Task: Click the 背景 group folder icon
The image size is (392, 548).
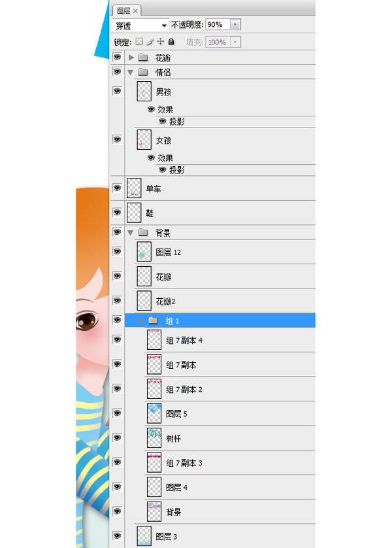Action: click(143, 233)
